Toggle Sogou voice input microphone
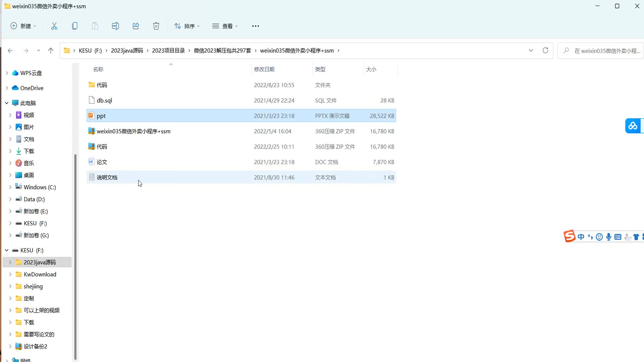Screen dimensions: 644x362 [x=608, y=237]
